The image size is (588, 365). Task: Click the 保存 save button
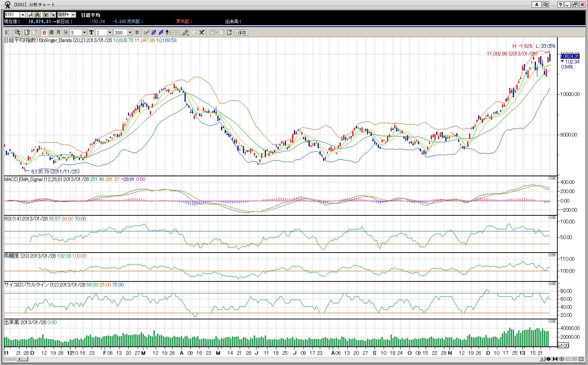coord(242,32)
